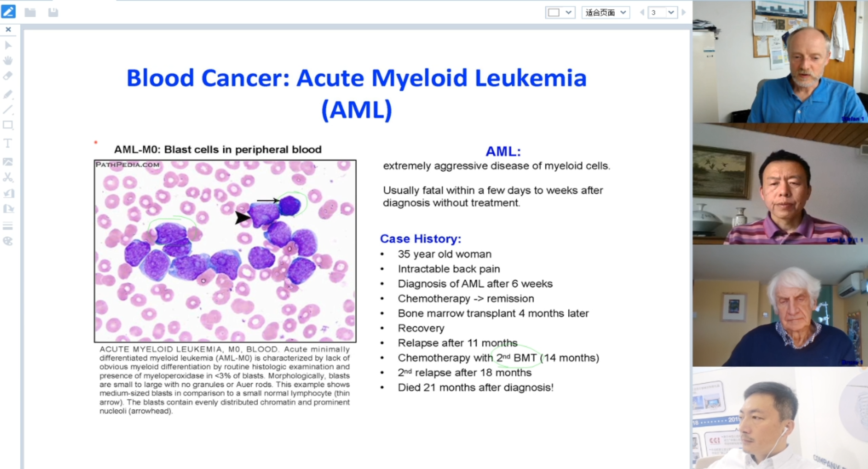The height and width of the screenshot is (469, 868).
Task: Open the line thickness options
Action: click(x=8, y=225)
